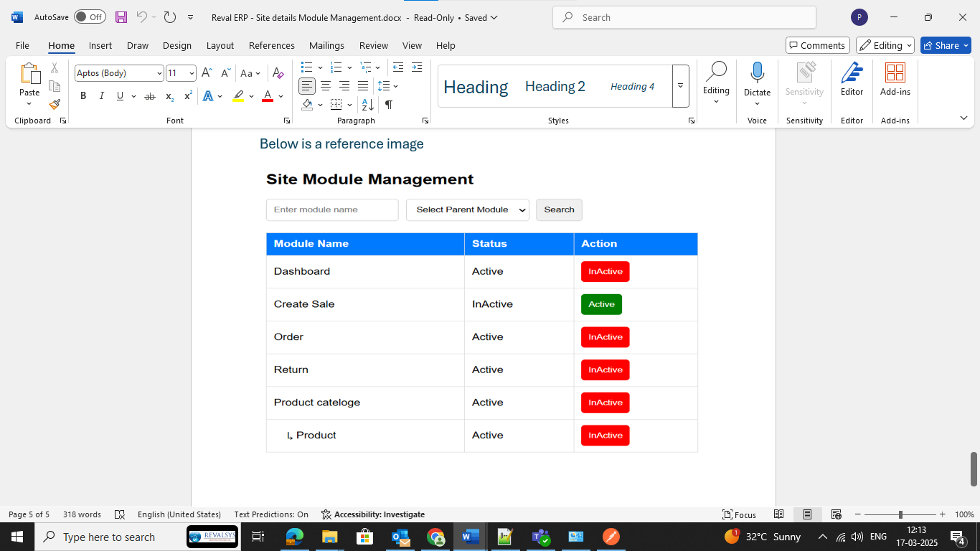980x551 pixels.
Task: Expand the Styles gallery more arrow
Action: tap(680, 86)
